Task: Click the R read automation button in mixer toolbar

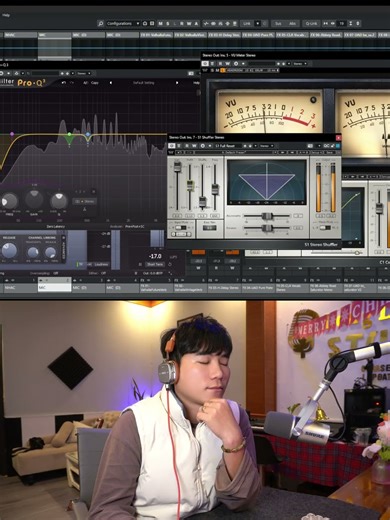Action: coord(182,23)
